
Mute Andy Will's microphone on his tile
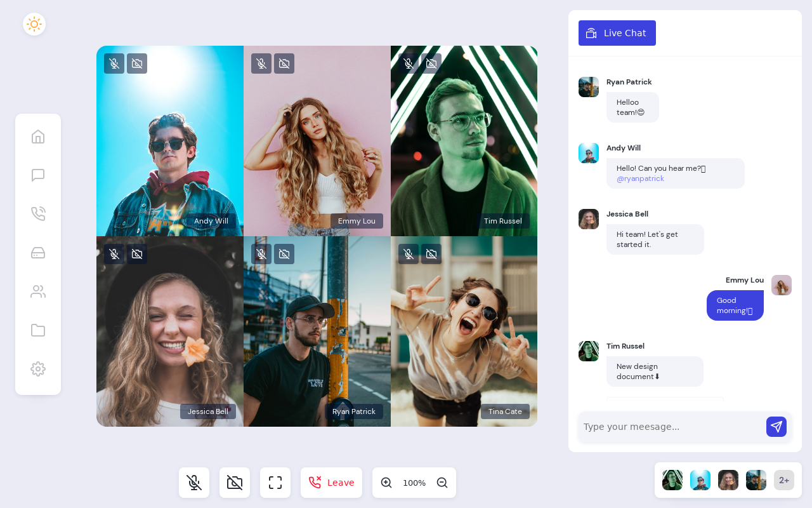click(x=114, y=63)
